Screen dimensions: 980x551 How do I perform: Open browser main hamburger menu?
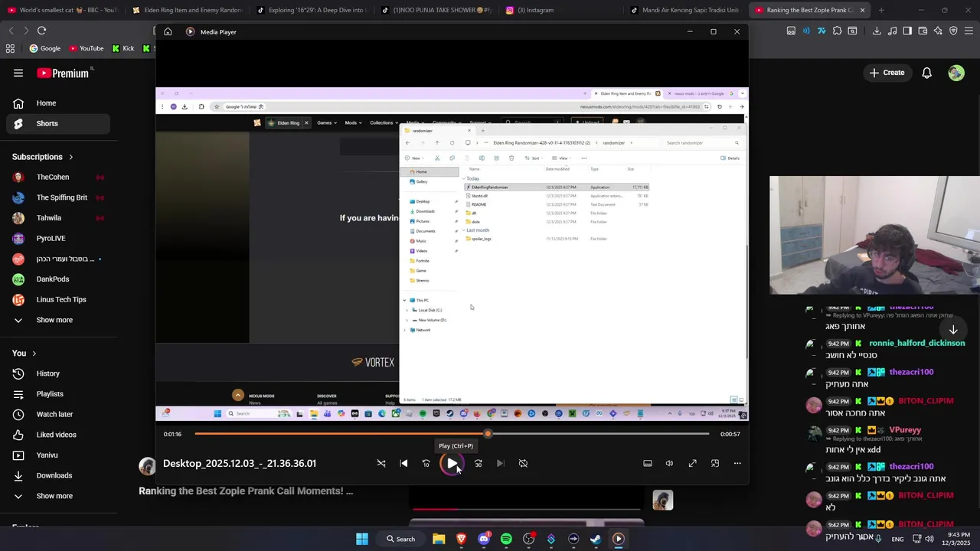(x=969, y=31)
